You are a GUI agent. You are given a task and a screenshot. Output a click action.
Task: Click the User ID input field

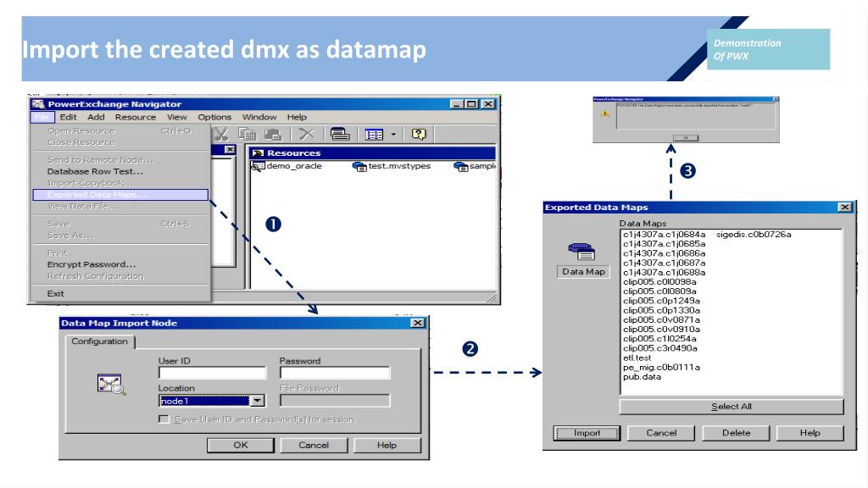pos(213,374)
